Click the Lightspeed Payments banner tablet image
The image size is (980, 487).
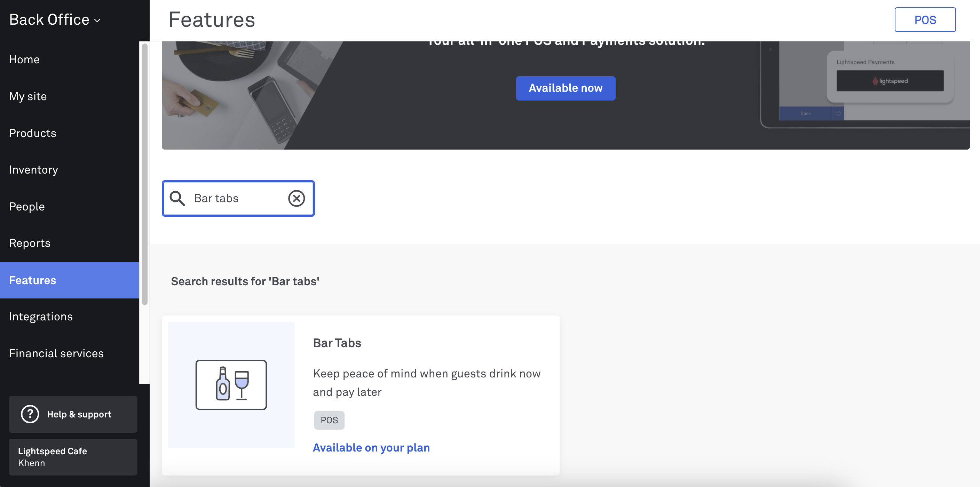coord(864,85)
